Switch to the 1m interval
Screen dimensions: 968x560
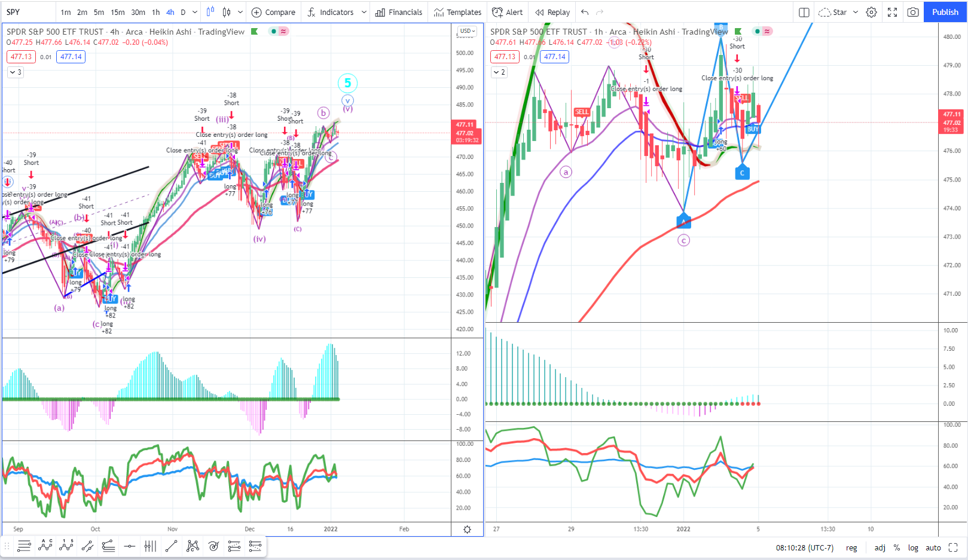(66, 12)
